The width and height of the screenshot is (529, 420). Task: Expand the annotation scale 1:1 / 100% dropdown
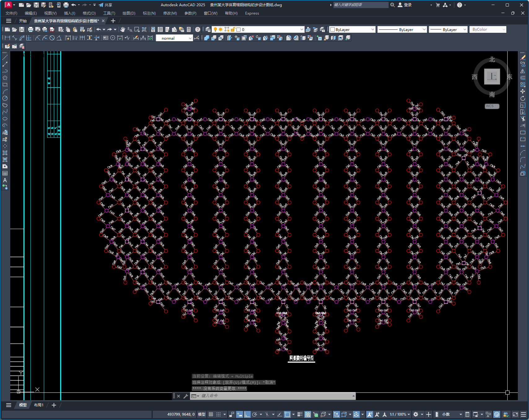click(x=409, y=414)
